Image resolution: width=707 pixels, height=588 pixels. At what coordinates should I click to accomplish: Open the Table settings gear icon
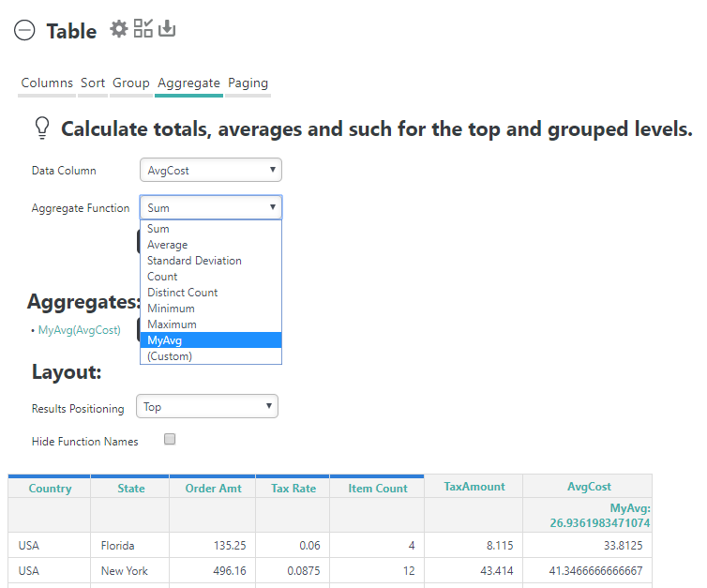tap(119, 29)
